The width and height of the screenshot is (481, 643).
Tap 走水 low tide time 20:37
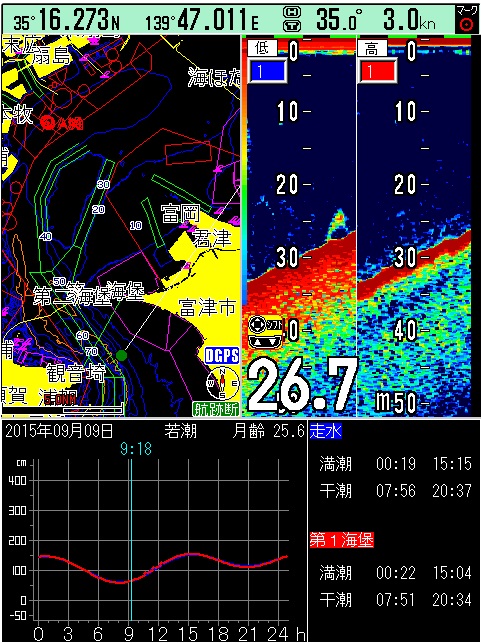[452, 491]
